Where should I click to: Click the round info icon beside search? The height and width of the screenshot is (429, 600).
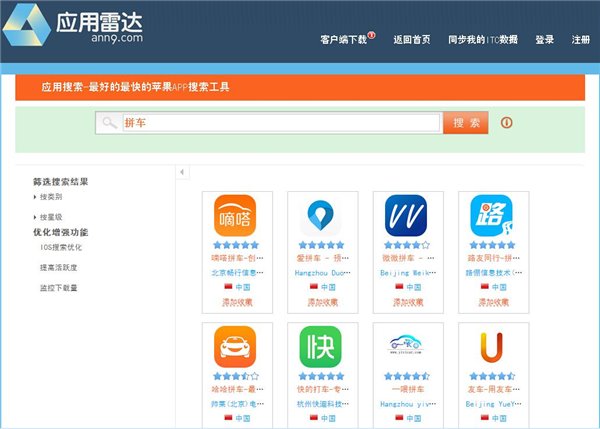coord(506,122)
